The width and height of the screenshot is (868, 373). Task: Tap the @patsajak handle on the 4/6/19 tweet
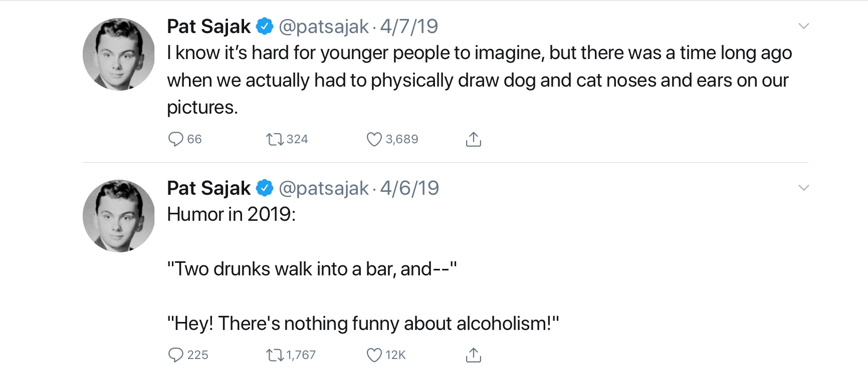coord(323,188)
